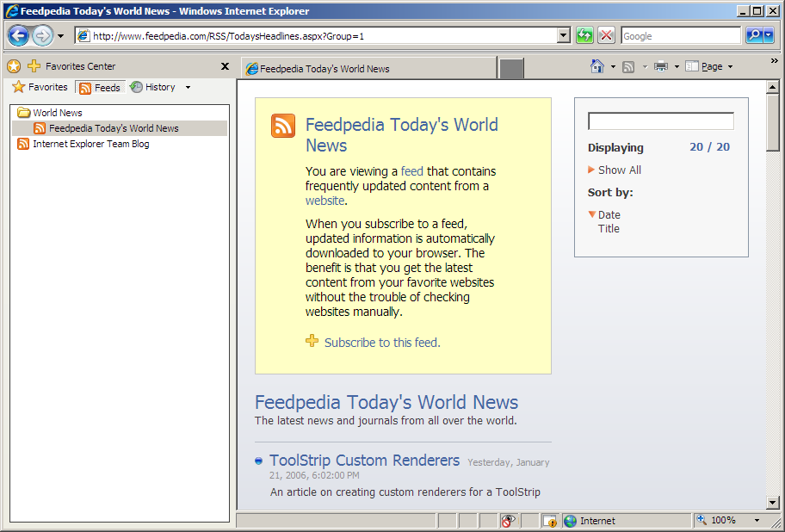
Task: Open the recent pages dropdown next to Forward
Action: 60,36
